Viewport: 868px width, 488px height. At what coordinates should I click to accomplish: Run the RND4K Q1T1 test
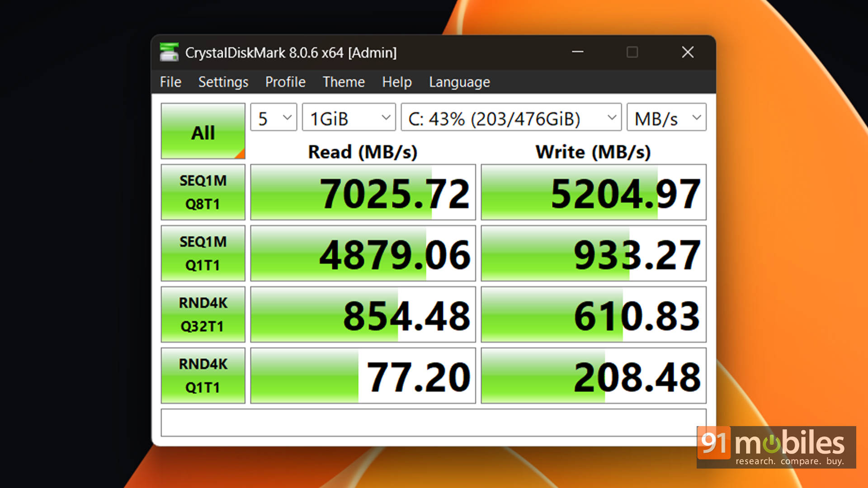203,375
